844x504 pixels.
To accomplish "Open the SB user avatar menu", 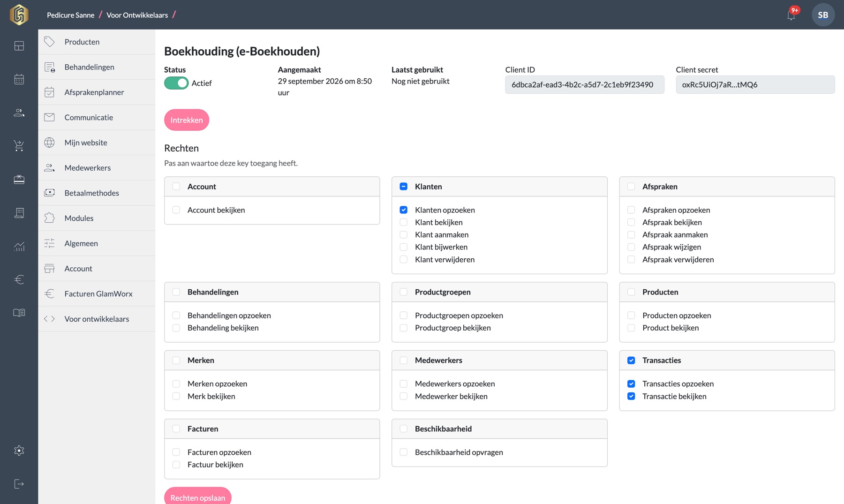I will (x=823, y=15).
